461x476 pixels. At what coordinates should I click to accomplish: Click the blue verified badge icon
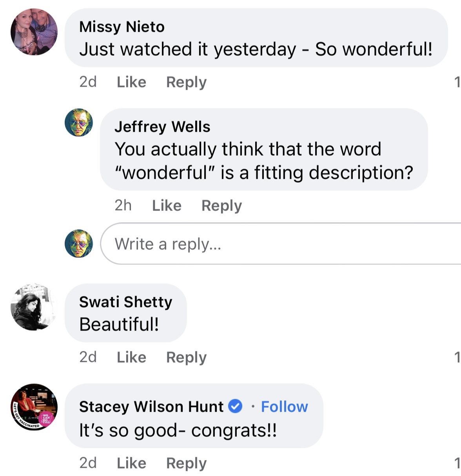235,407
